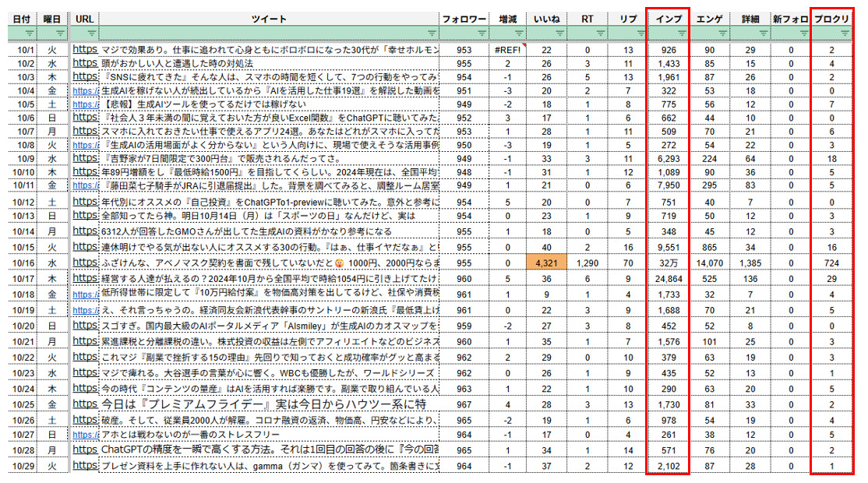
Task: Select the いいね column header
Action: click(546, 19)
